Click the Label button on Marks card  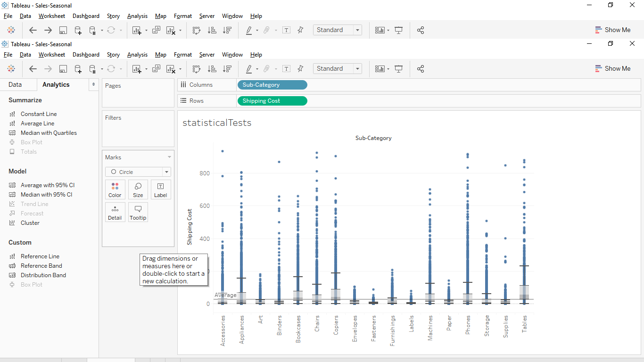[160, 189]
